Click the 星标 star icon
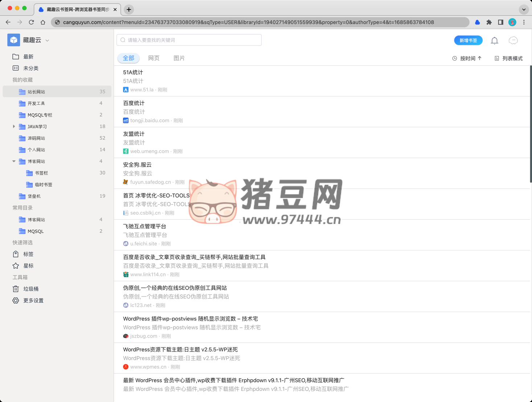The height and width of the screenshot is (402, 532). (x=16, y=266)
